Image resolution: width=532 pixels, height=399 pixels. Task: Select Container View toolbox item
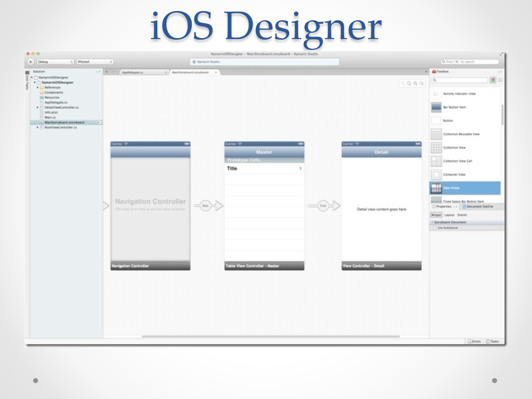(x=465, y=175)
